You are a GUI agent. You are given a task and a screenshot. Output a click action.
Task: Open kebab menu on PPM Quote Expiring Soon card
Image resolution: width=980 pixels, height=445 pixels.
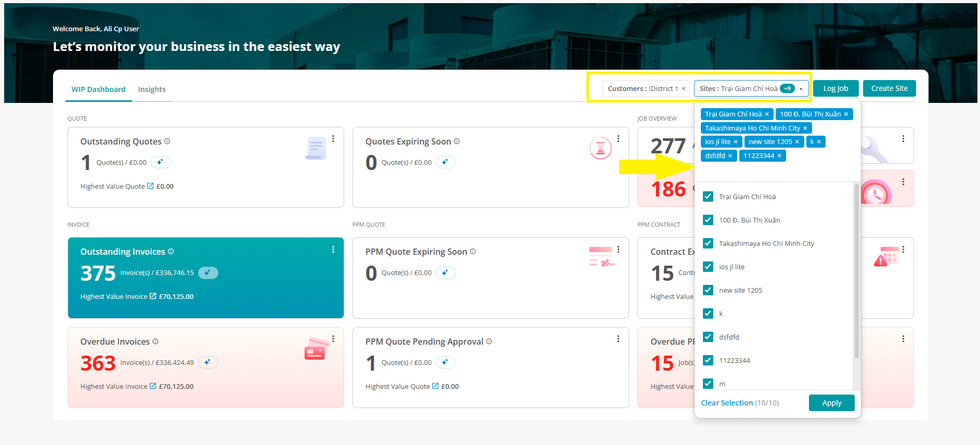pyautogui.click(x=618, y=250)
